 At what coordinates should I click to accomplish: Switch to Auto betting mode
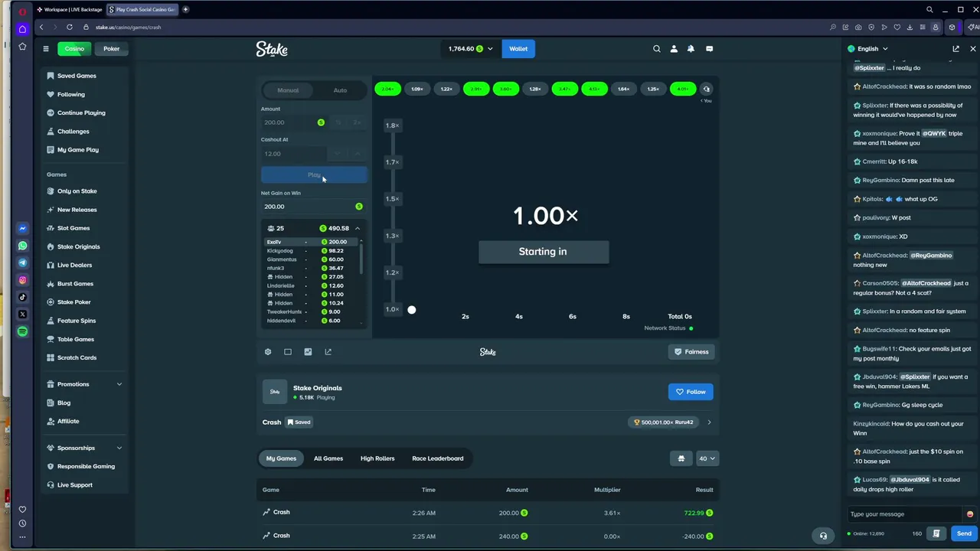[340, 90]
